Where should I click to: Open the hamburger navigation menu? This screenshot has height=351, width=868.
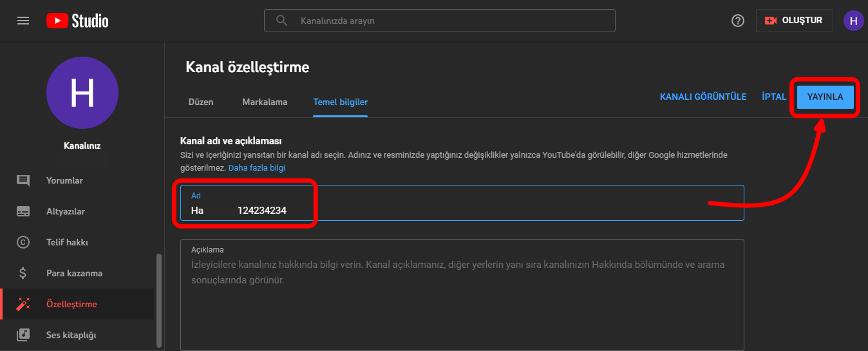click(x=23, y=21)
